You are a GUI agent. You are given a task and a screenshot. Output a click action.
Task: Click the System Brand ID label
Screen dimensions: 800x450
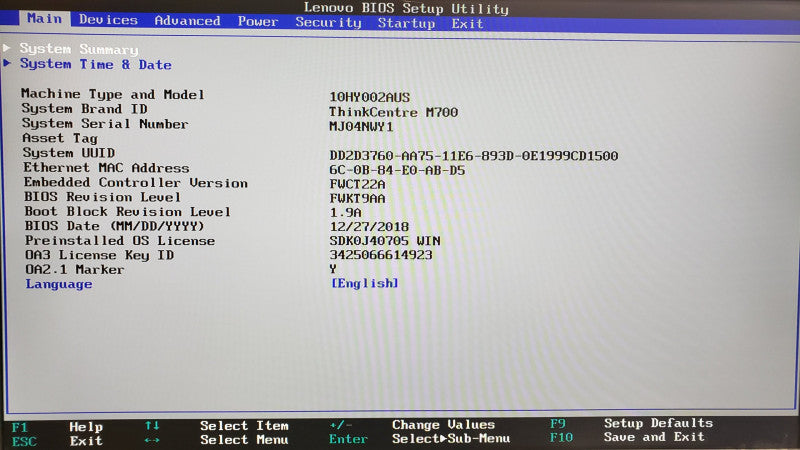(x=84, y=109)
